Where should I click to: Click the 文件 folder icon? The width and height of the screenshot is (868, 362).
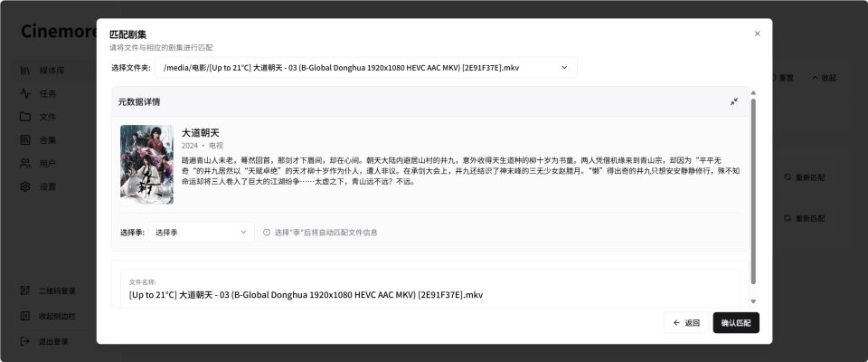25,117
